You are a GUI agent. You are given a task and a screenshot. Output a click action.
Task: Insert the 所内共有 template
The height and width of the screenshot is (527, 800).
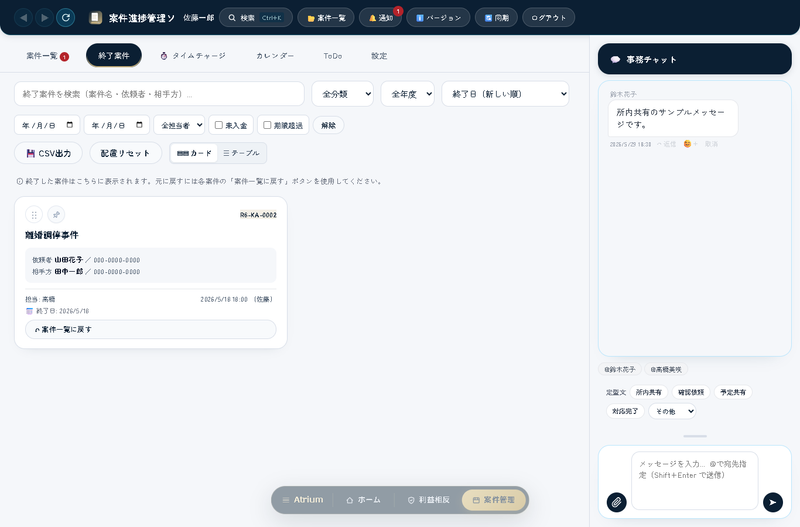[648, 392]
